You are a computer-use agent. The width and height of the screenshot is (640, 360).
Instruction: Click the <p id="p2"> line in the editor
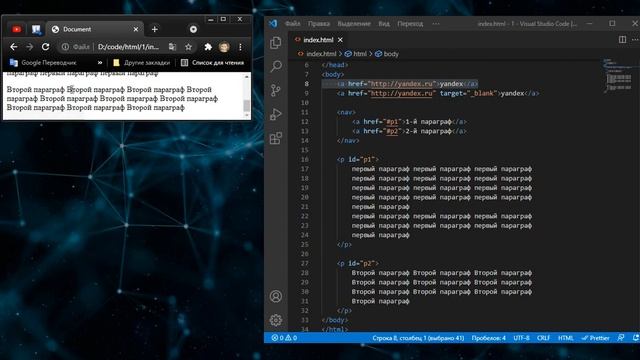pyautogui.click(x=358, y=264)
